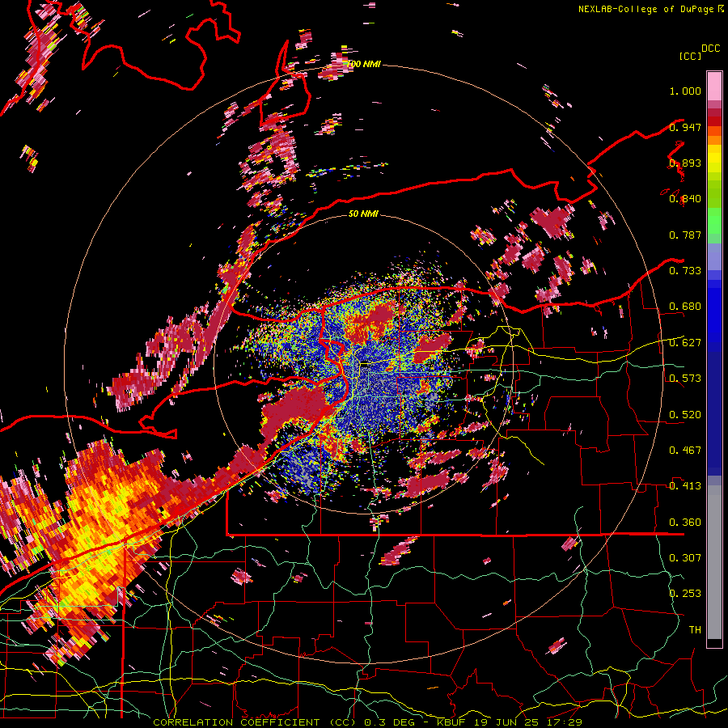This screenshot has width=728, height=728.
Task: Click the 100 NMI range ring label
Action: click(363, 64)
